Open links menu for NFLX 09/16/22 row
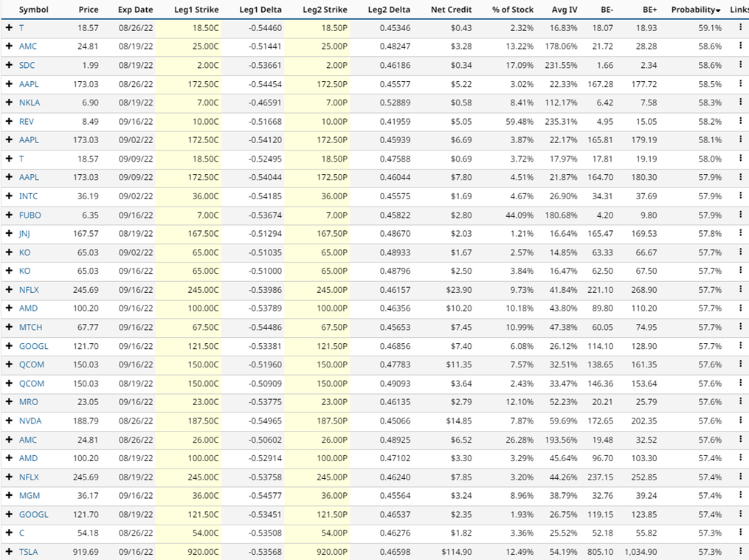 (740, 289)
